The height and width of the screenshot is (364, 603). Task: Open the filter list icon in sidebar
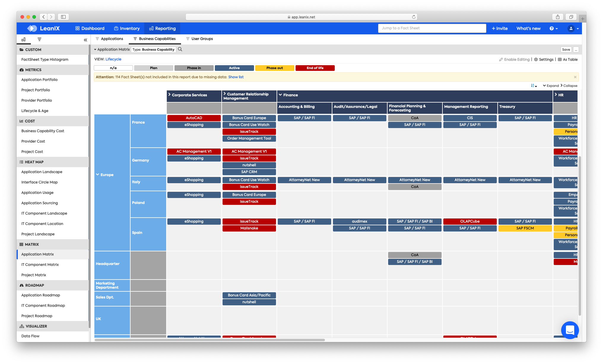[39, 39]
